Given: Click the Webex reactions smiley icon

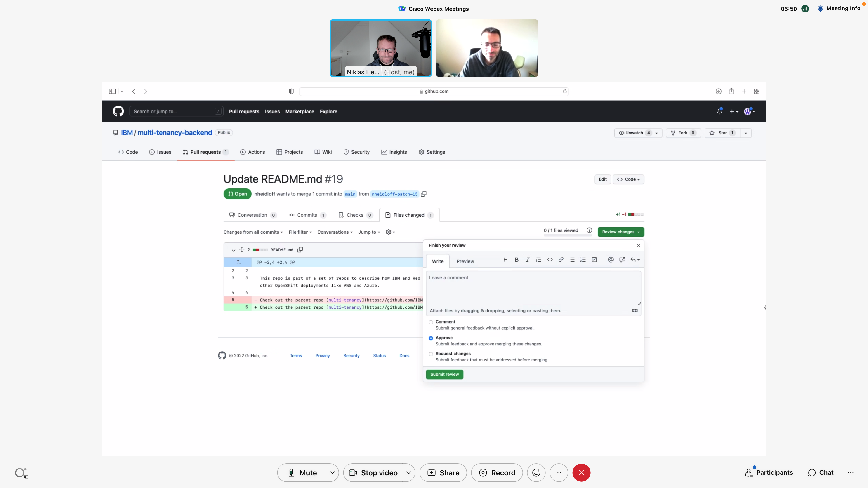Looking at the screenshot, I should 536,472.
